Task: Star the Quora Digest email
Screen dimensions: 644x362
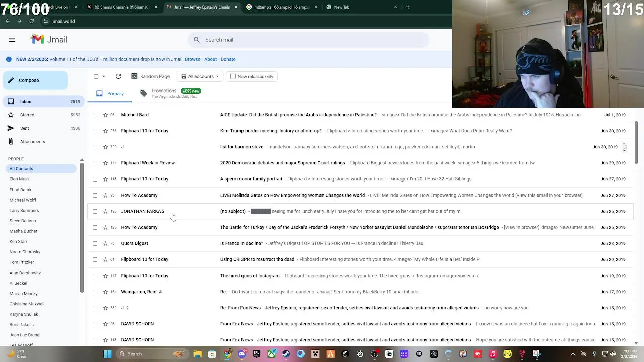Action: point(105,243)
